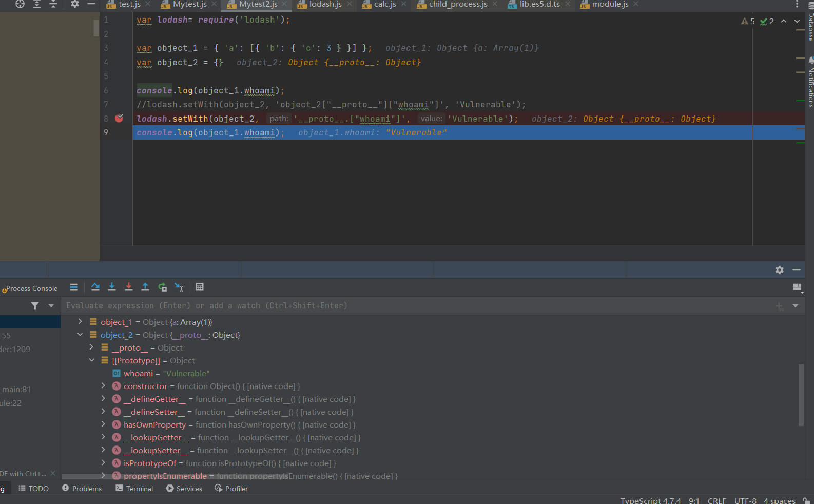Click the TypeScript 4.7.4 status widget
814x504 pixels.
click(x=651, y=500)
